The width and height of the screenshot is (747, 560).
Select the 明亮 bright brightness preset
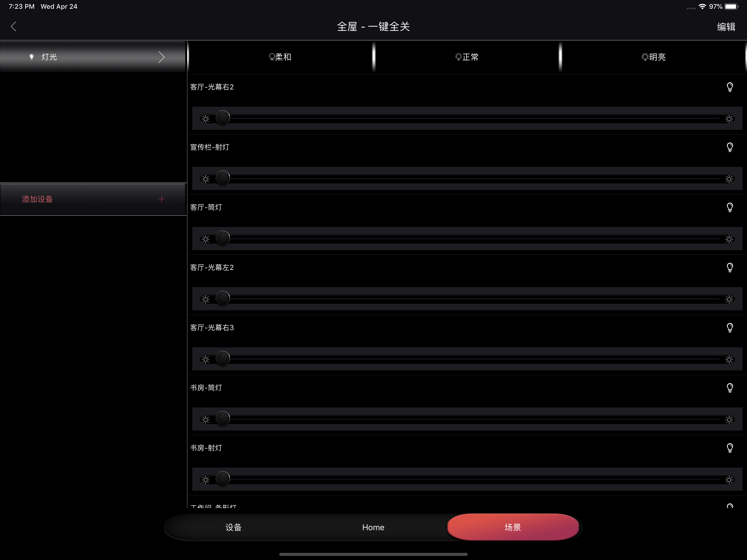click(653, 57)
